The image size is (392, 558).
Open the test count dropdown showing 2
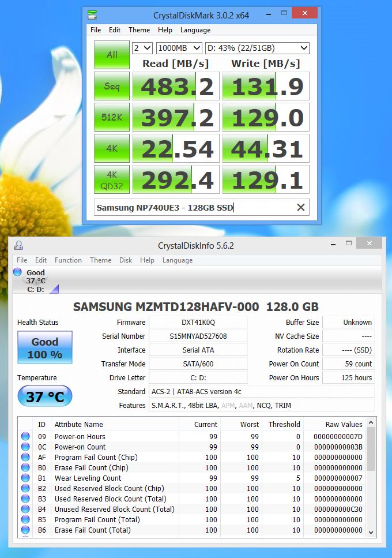[x=142, y=48]
